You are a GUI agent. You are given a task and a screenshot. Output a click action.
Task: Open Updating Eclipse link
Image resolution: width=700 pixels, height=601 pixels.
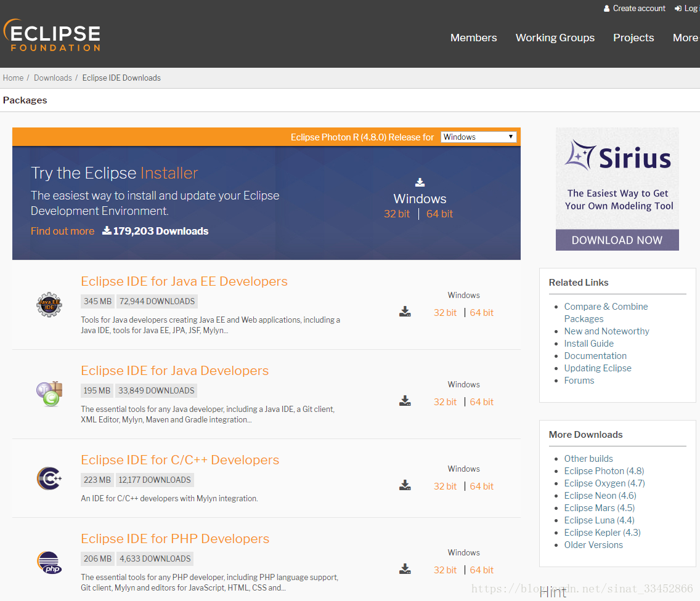[x=597, y=368]
